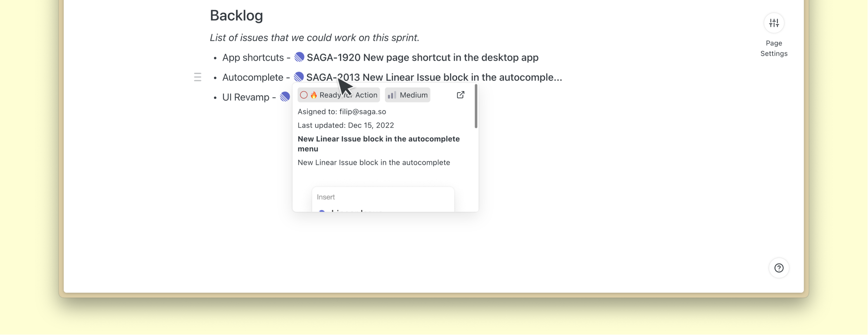Click the Linear icon beside SAGA-1920

pos(299,57)
